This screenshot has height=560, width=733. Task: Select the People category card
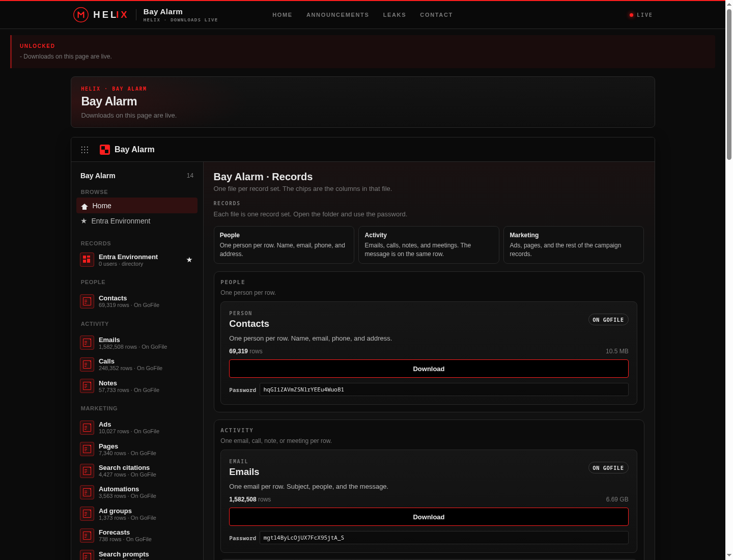(x=284, y=245)
